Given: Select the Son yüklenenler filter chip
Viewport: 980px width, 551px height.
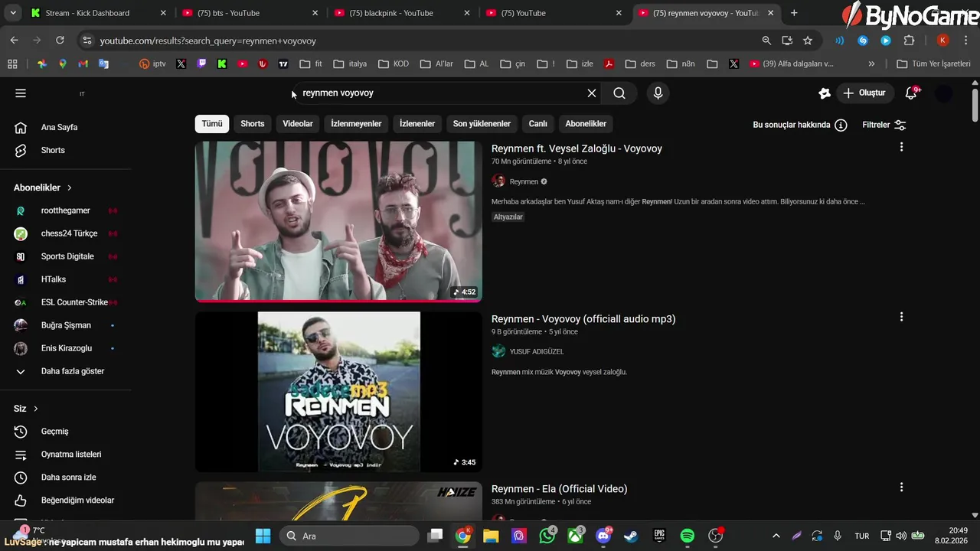Looking at the screenshot, I should 482,124.
